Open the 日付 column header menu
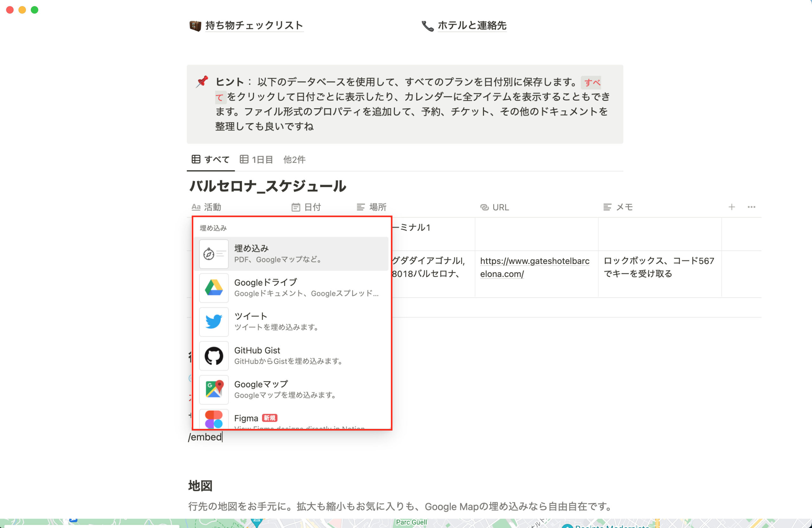The width and height of the screenshot is (812, 528). click(306, 207)
